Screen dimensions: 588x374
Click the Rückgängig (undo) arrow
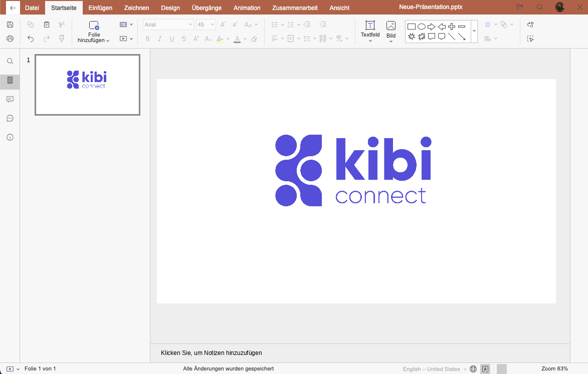click(30, 38)
